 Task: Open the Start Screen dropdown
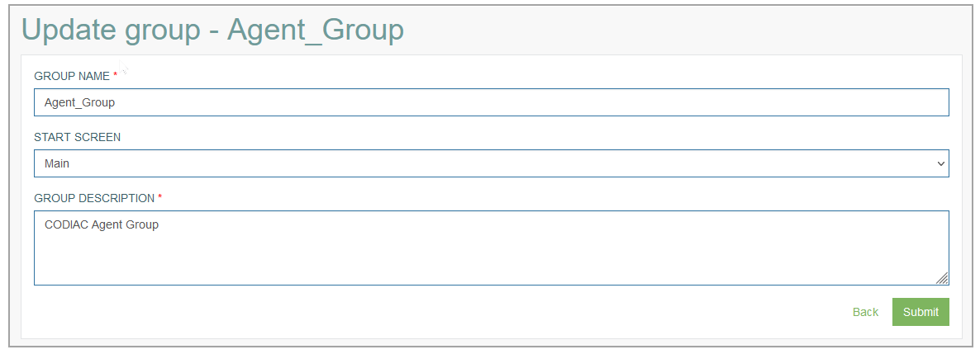492,163
